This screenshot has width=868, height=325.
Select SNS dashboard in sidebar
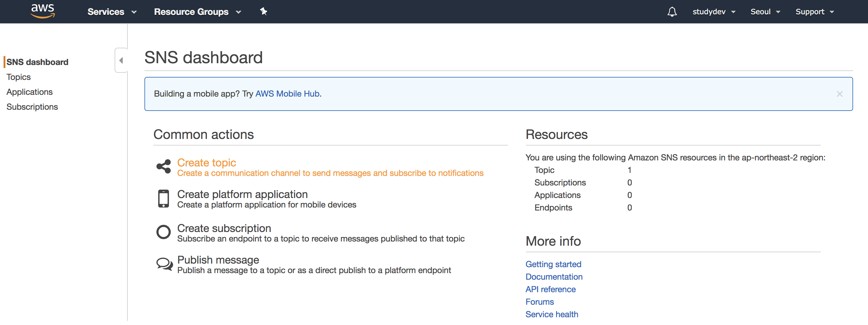pos(37,62)
